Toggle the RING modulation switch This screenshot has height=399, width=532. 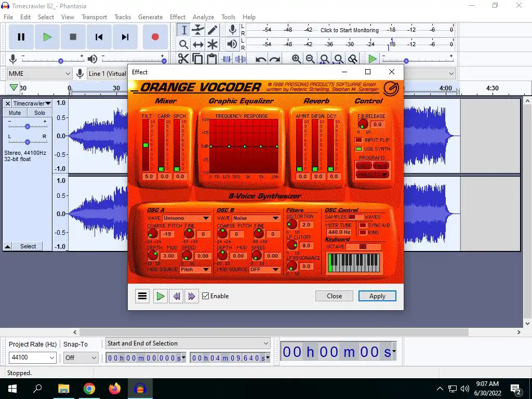363,232
